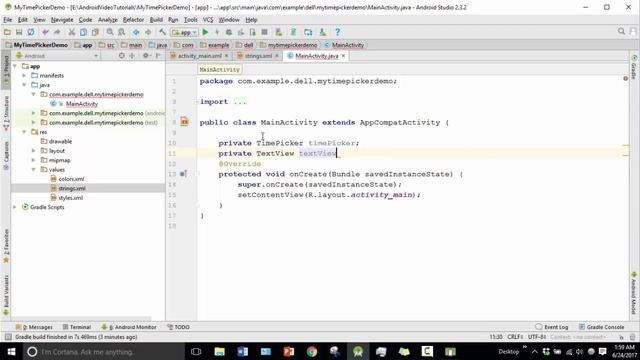
Task: Click the Stop square icon
Action: tap(264, 32)
